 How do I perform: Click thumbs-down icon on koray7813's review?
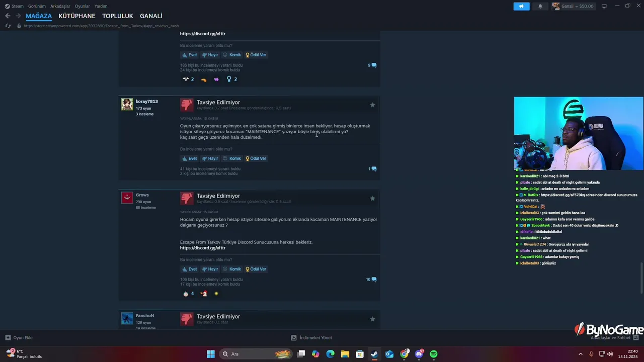pos(187,105)
